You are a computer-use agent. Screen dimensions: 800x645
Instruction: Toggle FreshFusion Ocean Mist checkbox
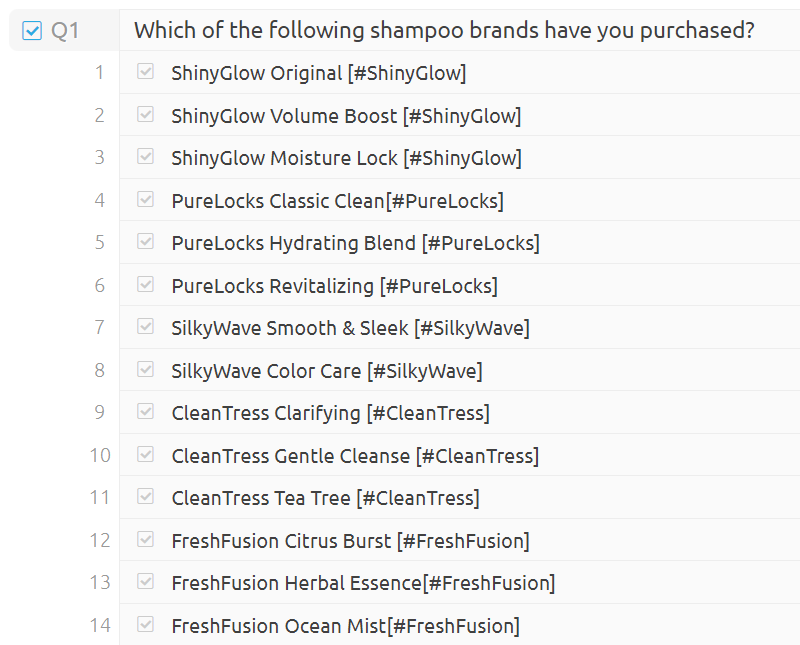pyautogui.click(x=146, y=625)
